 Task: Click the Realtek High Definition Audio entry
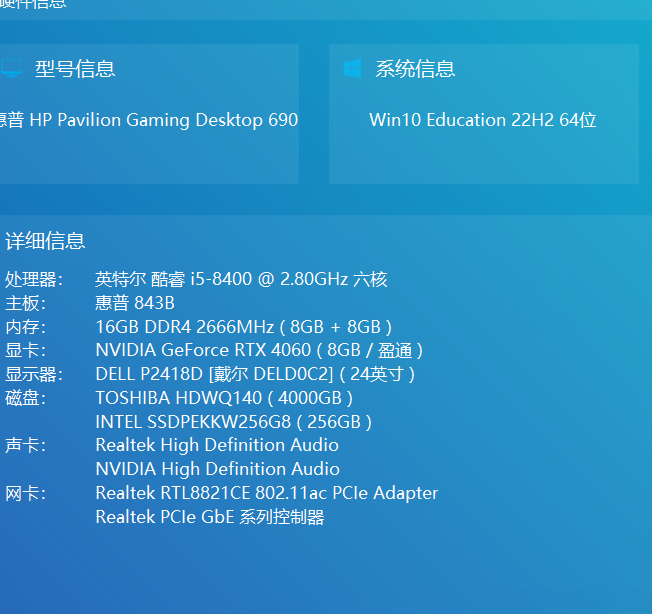217,446
